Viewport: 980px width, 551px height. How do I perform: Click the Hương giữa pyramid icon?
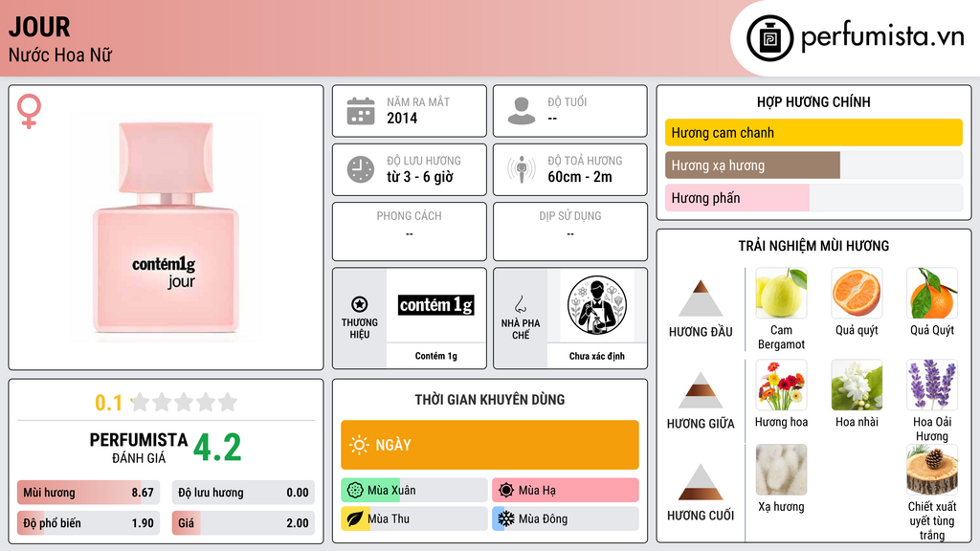click(x=701, y=390)
